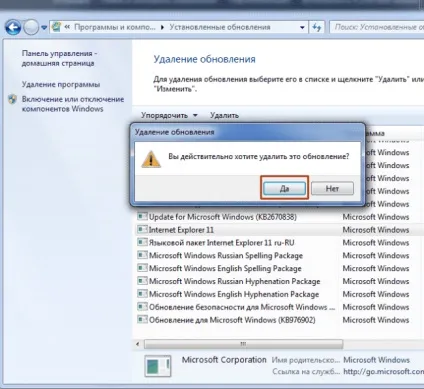
Task: Click the icon beside 'Internet Explorer 11'
Action: [x=142, y=229]
